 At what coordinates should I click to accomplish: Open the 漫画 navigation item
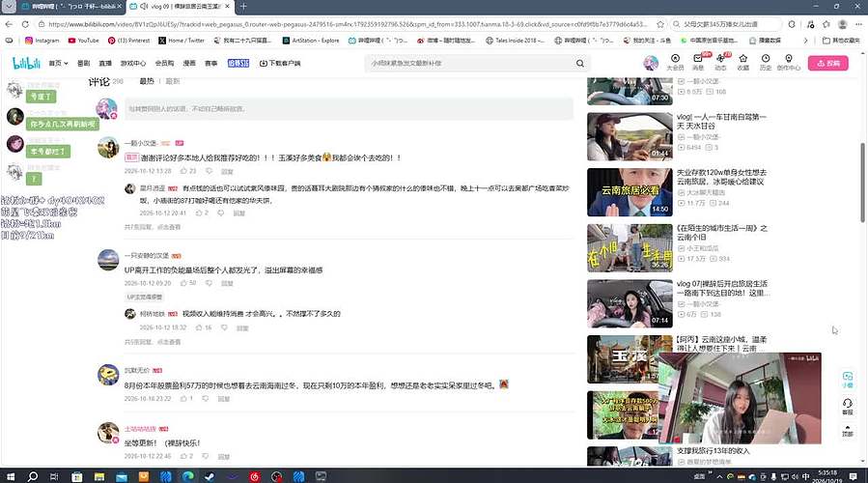[189, 63]
